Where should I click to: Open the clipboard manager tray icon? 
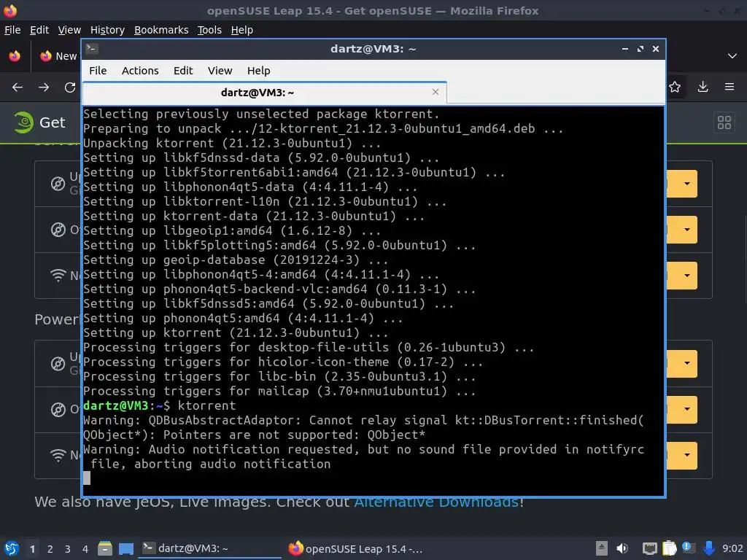pos(670,548)
